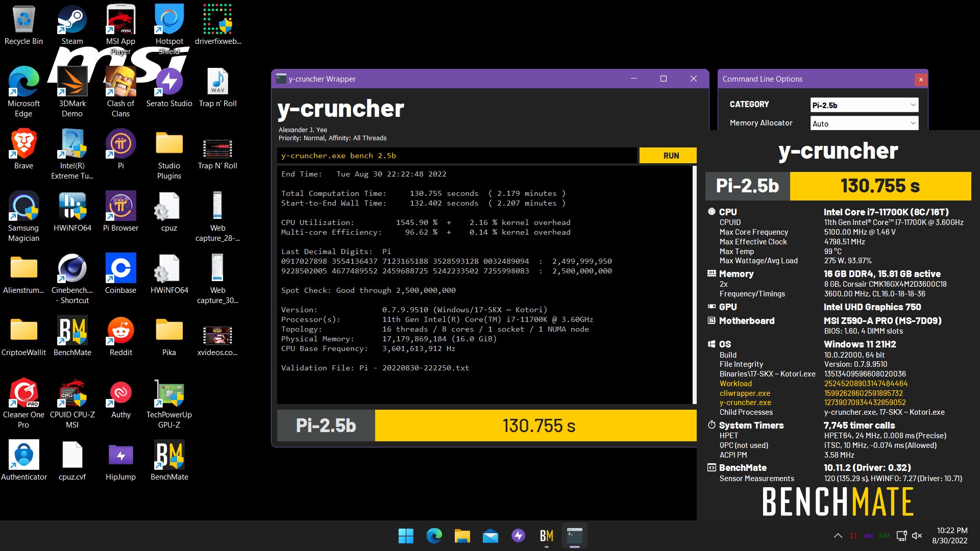Open Web capture_28 image file
The width and height of the screenshot is (980, 551).
coord(218,216)
